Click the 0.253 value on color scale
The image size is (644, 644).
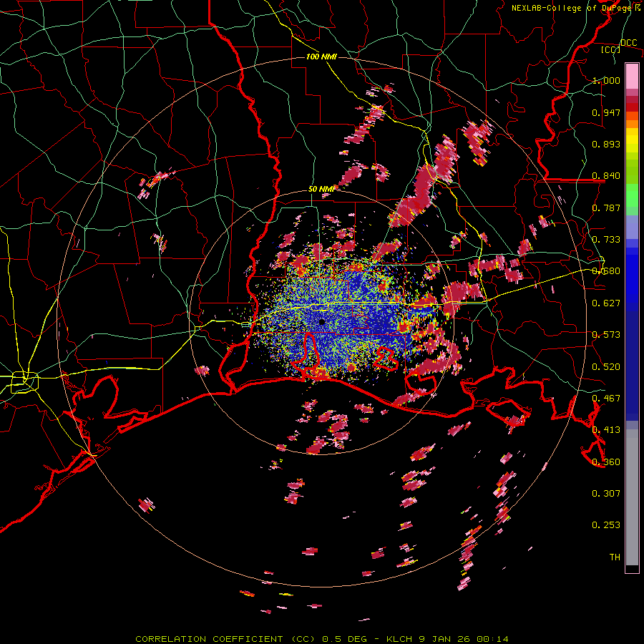[606, 525]
